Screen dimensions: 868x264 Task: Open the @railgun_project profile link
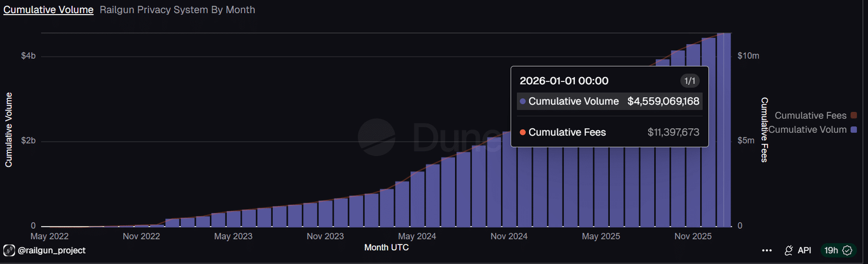pyautogui.click(x=52, y=250)
